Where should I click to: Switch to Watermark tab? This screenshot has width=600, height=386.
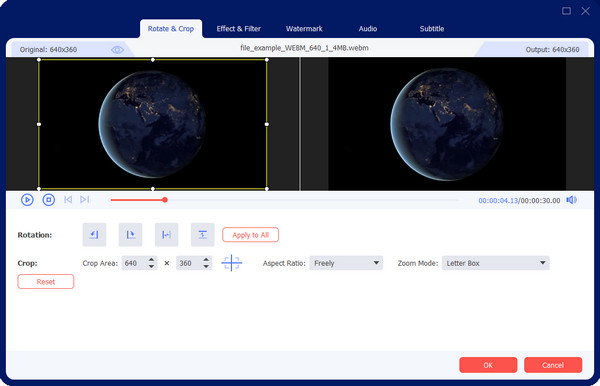[304, 29]
